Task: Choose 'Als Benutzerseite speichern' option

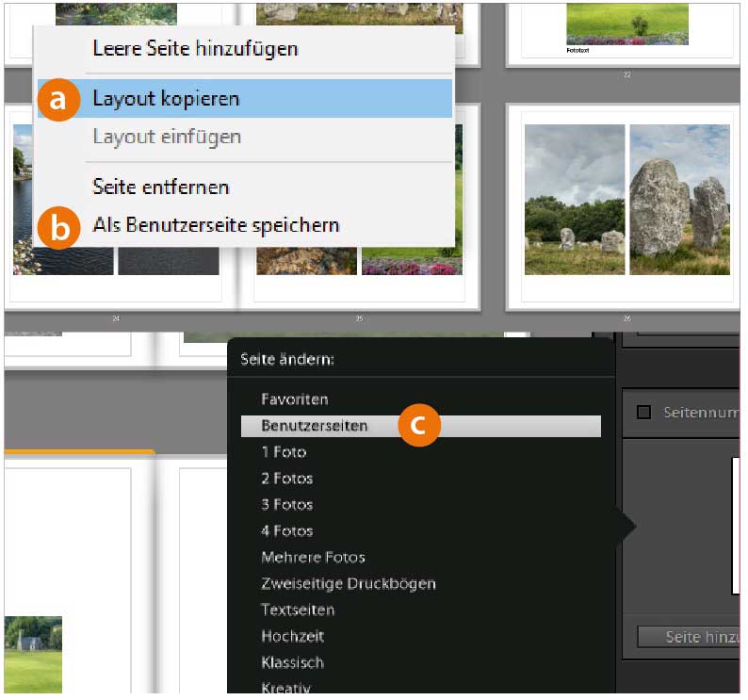Action: pos(216,225)
